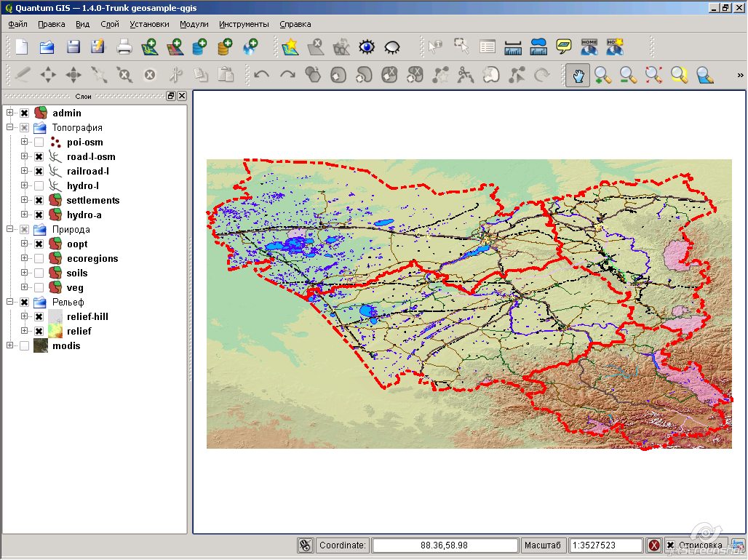
Task: Open the Инструменты menu
Action: pos(244,24)
